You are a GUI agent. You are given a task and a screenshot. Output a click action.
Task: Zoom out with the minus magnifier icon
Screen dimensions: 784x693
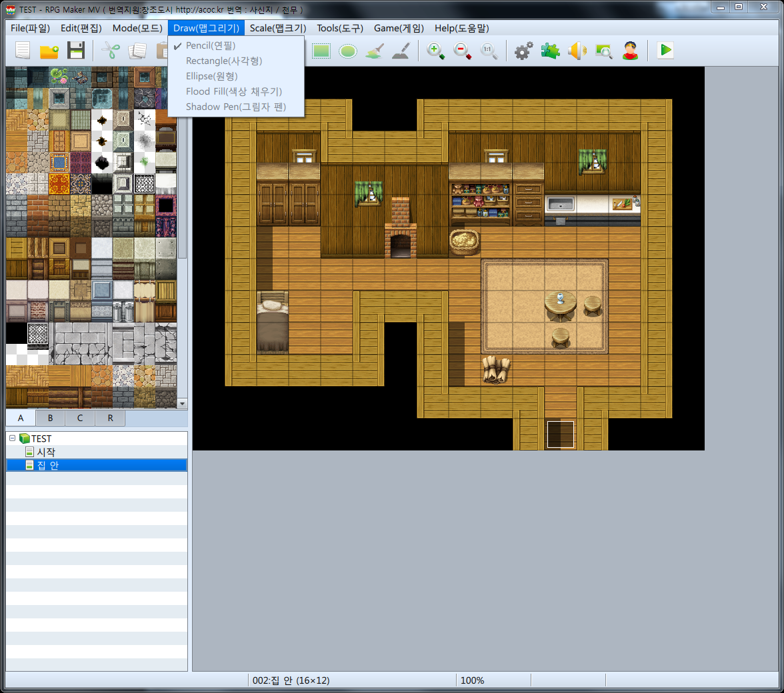point(462,51)
